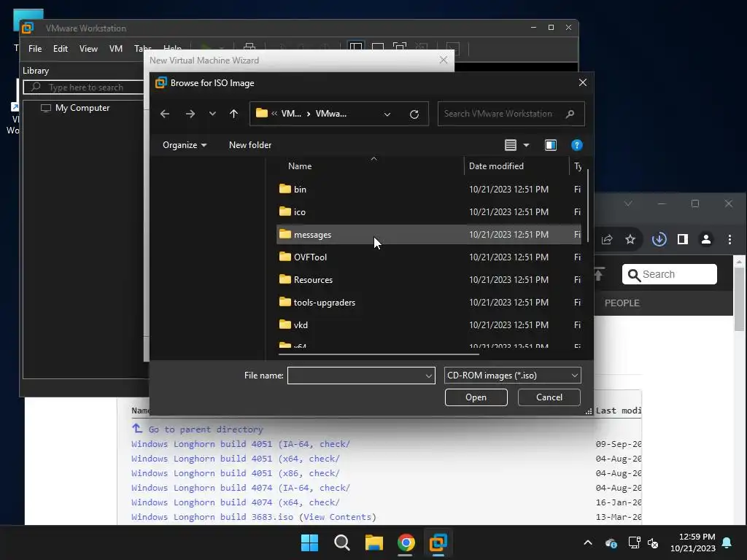Open Chrome profile icon
747x560 pixels.
click(706, 239)
